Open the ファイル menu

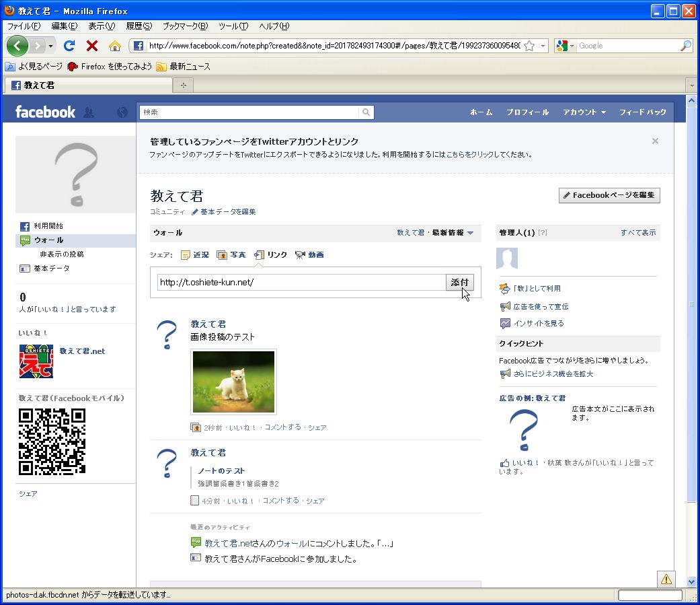click(x=24, y=26)
